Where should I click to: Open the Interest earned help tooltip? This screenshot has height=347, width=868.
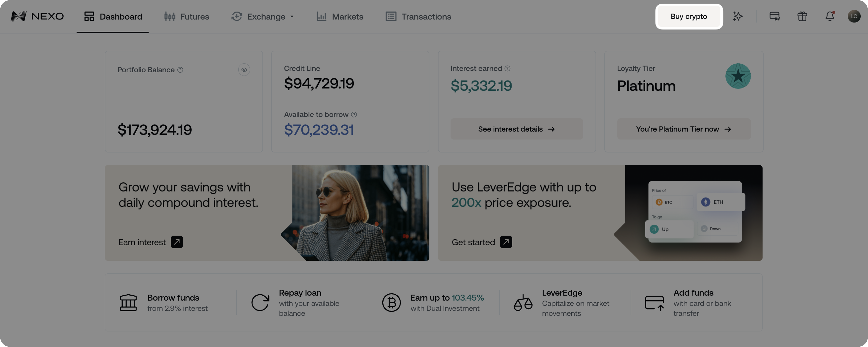click(x=508, y=68)
